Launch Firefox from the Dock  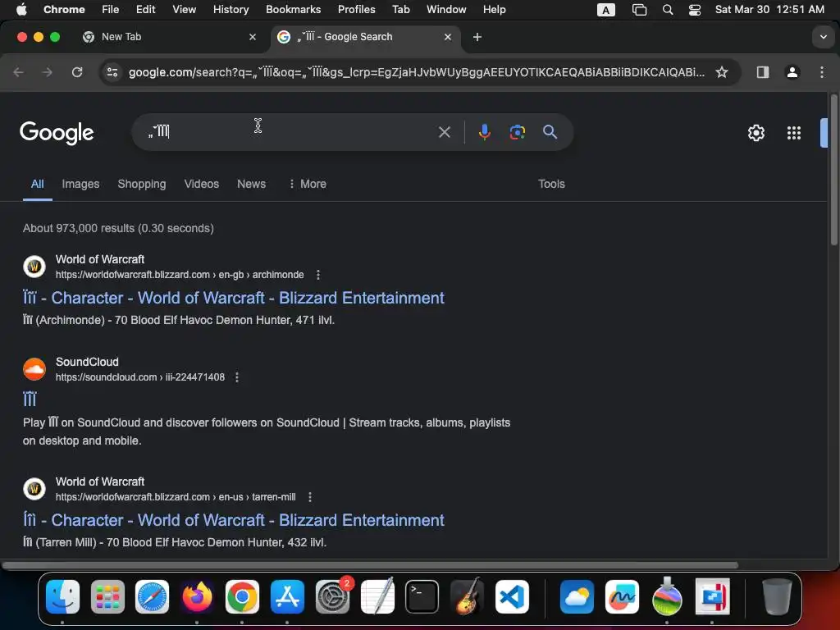197,596
